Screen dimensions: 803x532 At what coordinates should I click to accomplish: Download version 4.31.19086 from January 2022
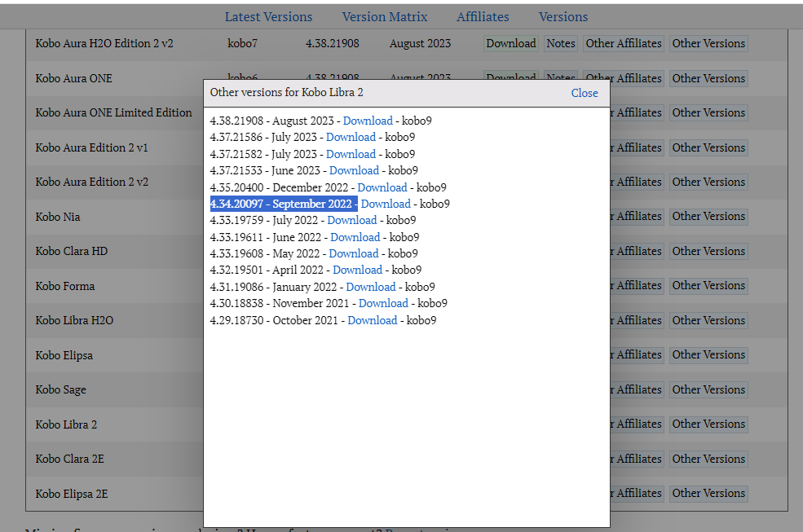coord(371,287)
